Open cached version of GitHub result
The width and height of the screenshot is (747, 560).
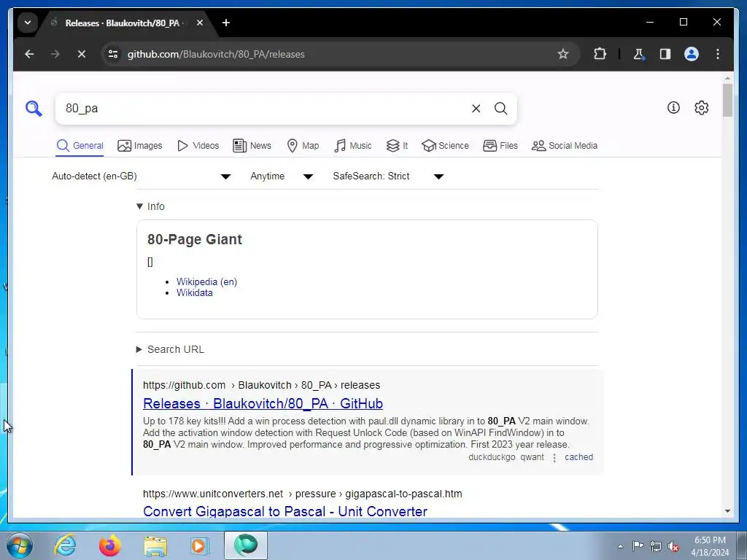coord(578,457)
